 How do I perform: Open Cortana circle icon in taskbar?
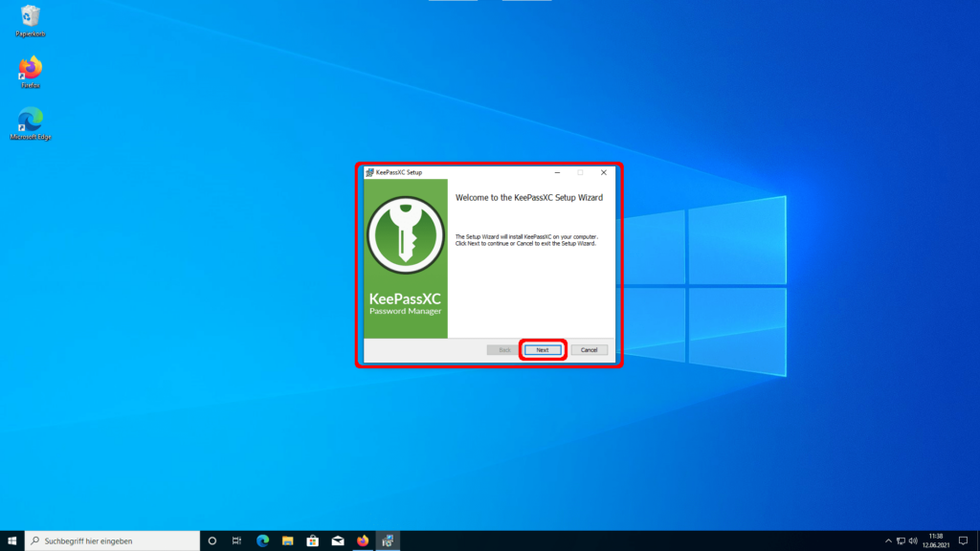(x=212, y=541)
